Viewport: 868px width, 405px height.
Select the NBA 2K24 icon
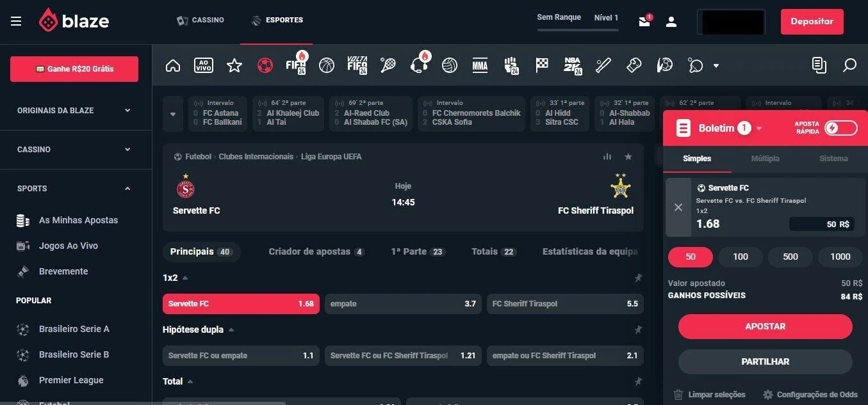(573, 65)
